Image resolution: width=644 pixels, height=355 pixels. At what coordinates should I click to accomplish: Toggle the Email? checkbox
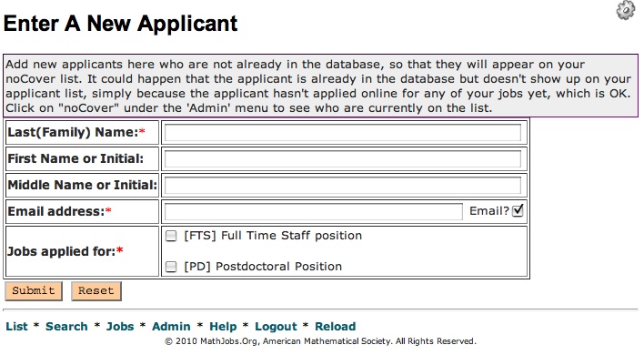[518, 210]
